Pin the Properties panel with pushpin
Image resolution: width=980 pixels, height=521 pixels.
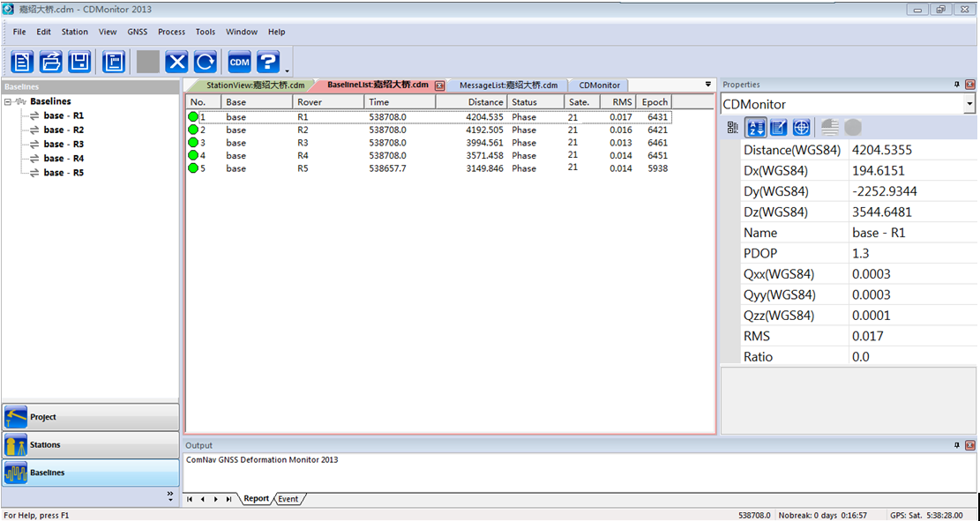tap(957, 85)
